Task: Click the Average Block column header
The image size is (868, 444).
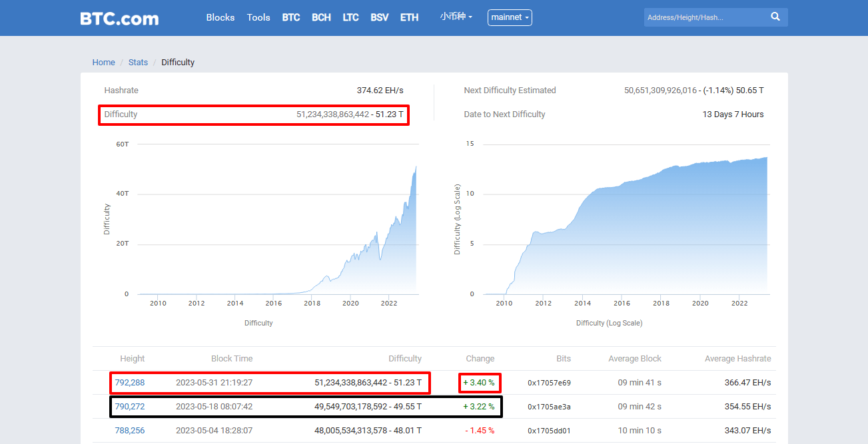Action: click(x=635, y=359)
